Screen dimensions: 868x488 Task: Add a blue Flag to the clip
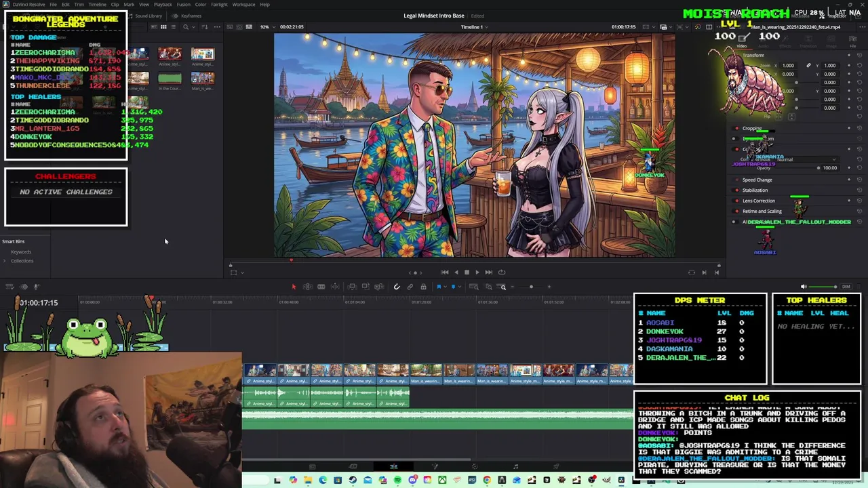click(439, 287)
